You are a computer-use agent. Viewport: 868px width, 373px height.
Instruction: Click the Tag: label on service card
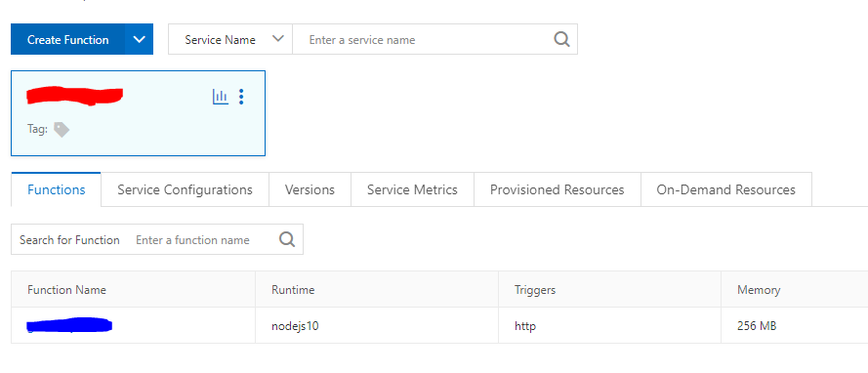[x=37, y=129]
